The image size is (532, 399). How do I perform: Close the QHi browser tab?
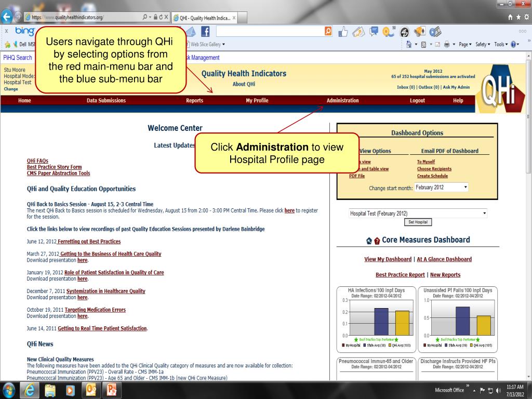click(x=234, y=18)
